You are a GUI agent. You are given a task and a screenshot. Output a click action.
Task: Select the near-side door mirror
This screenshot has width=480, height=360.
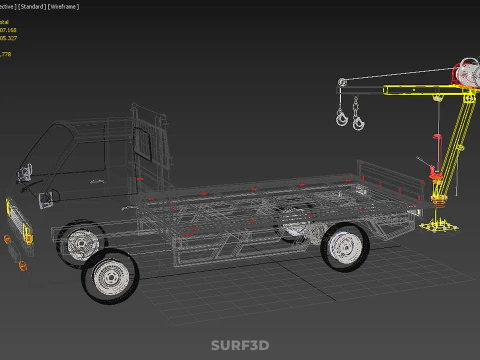[x=45, y=200]
